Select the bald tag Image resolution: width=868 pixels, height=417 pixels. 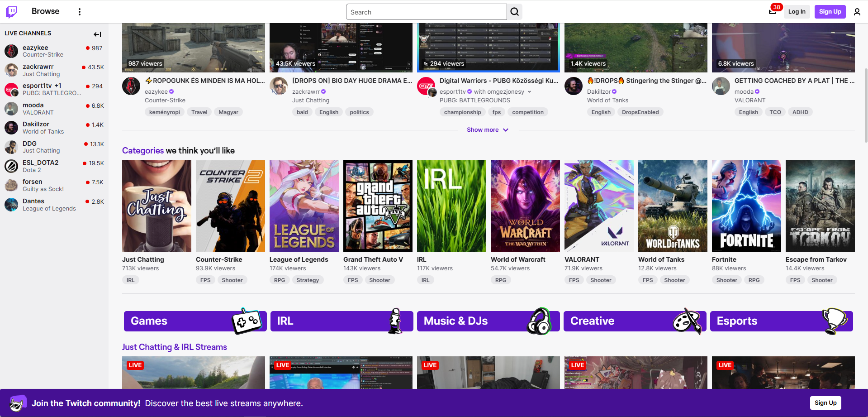302,112
